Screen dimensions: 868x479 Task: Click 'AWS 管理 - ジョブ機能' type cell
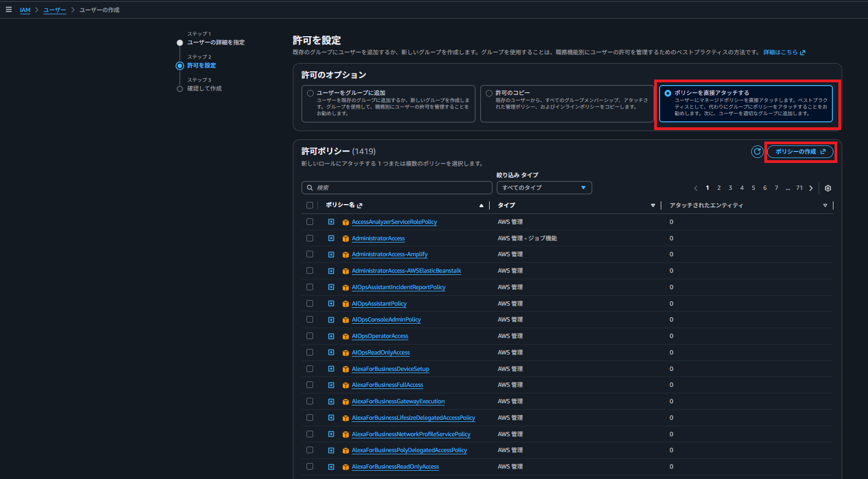pos(527,238)
